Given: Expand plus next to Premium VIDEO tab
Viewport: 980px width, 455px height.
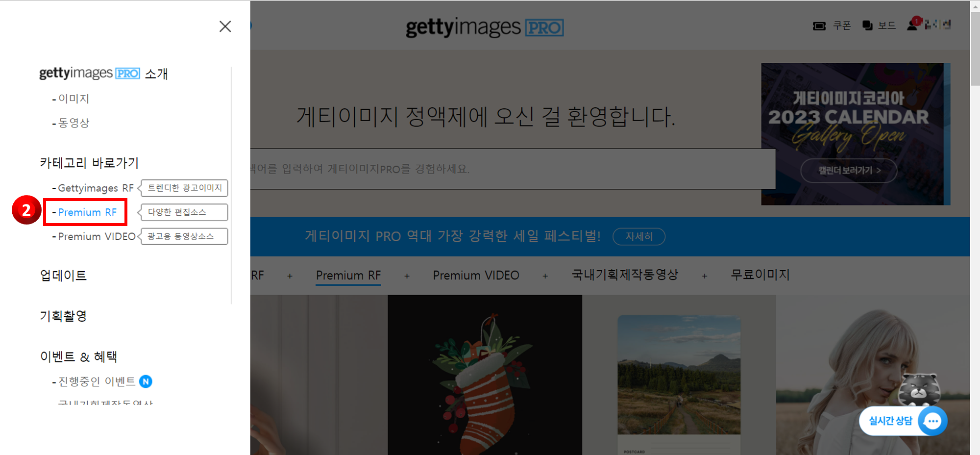Looking at the screenshot, I should pos(545,276).
